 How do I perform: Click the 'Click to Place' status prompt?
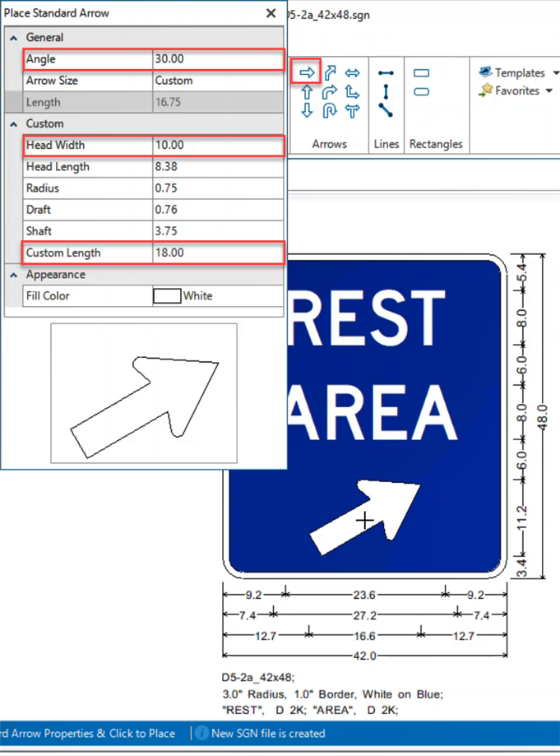142,733
